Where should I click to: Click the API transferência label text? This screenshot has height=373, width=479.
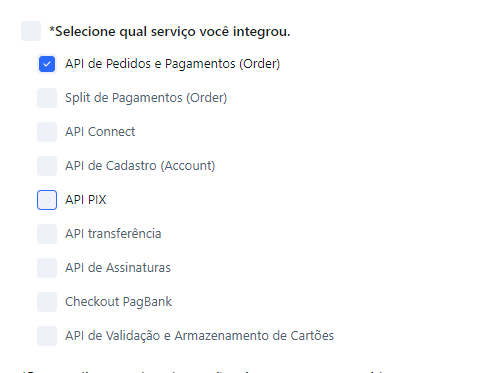click(x=113, y=234)
